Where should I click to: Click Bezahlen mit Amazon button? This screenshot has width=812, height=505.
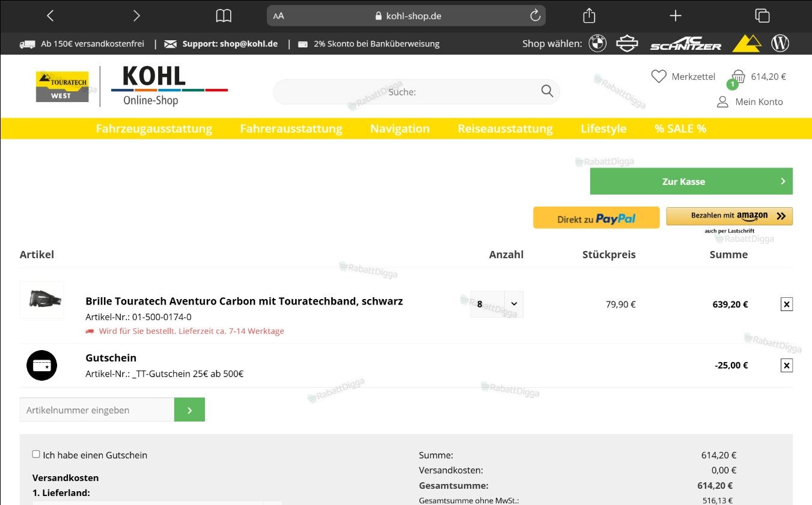point(729,216)
